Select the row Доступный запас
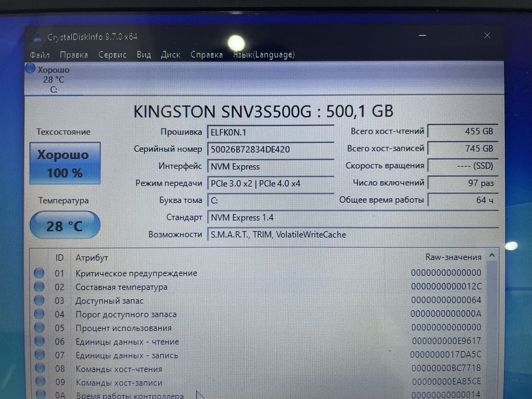This screenshot has width=532, height=399. pos(258,300)
